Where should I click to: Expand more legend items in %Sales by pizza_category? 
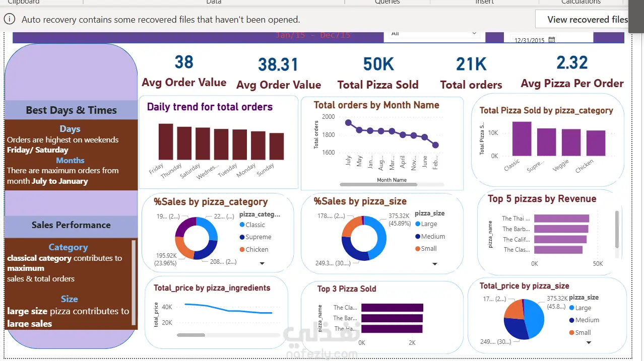point(262,263)
